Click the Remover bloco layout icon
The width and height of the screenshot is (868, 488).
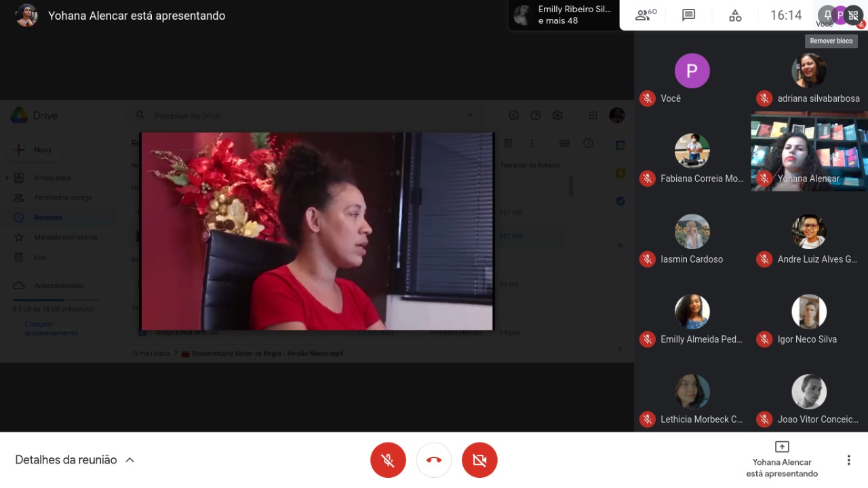853,15
